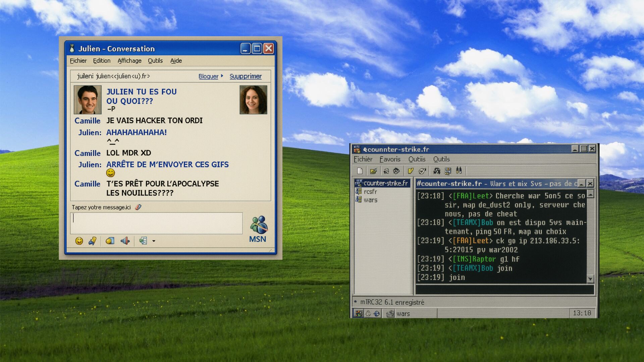Click the round checkmark icon in mIRC toolbar
644x362 pixels.
click(x=422, y=171)
